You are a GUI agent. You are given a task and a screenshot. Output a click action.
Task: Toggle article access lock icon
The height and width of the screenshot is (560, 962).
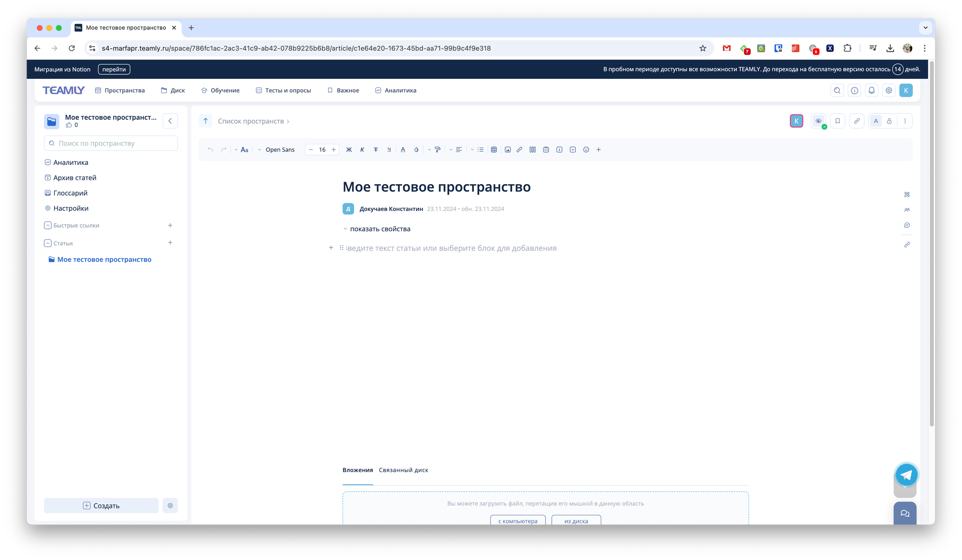[x=889, y=121]
